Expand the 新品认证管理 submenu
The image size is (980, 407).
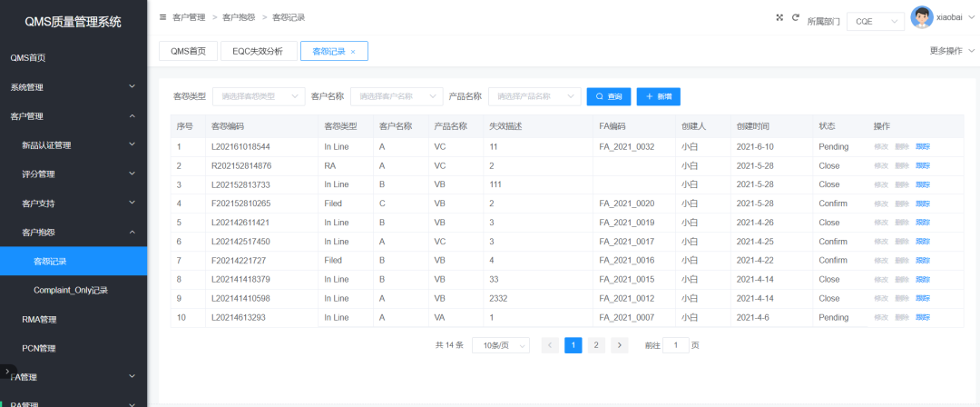(x=73, y=145)
